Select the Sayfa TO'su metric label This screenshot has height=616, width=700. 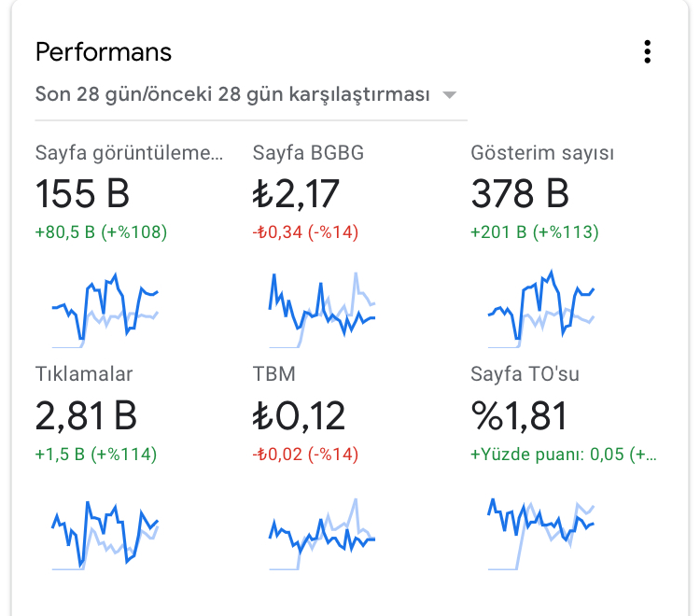[525, 374]
